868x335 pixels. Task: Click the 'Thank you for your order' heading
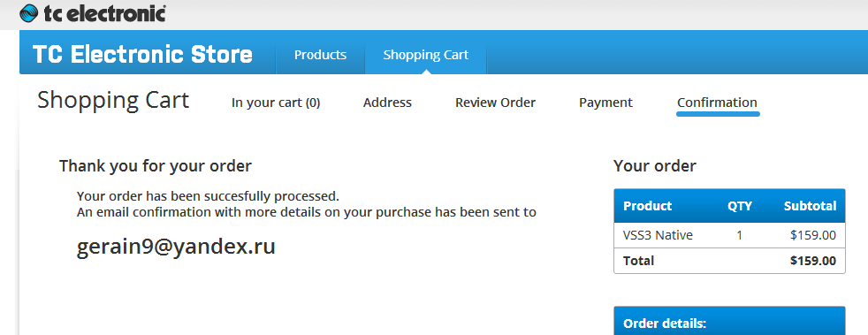(156, 166)
